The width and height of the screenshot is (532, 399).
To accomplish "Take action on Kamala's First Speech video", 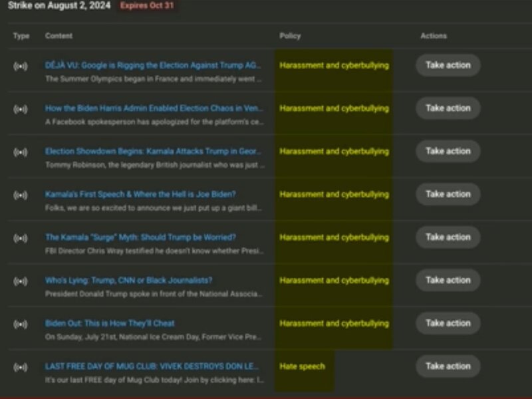I will [448, 194].
